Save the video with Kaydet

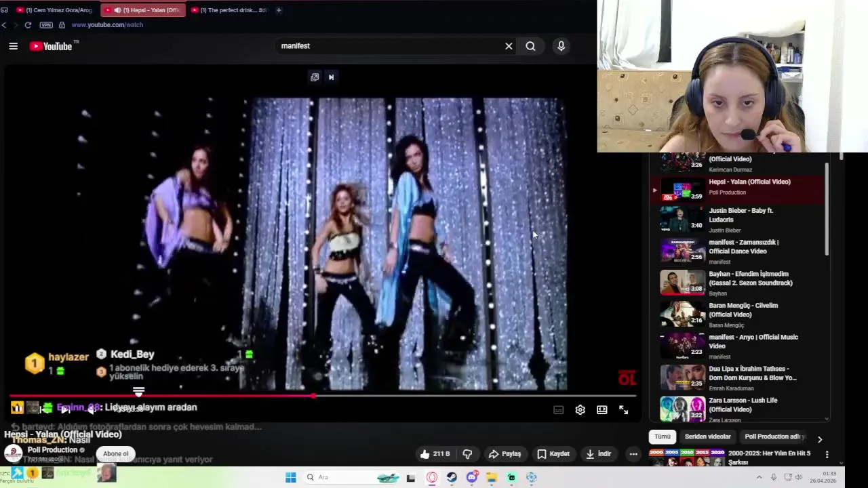point(553,454)
